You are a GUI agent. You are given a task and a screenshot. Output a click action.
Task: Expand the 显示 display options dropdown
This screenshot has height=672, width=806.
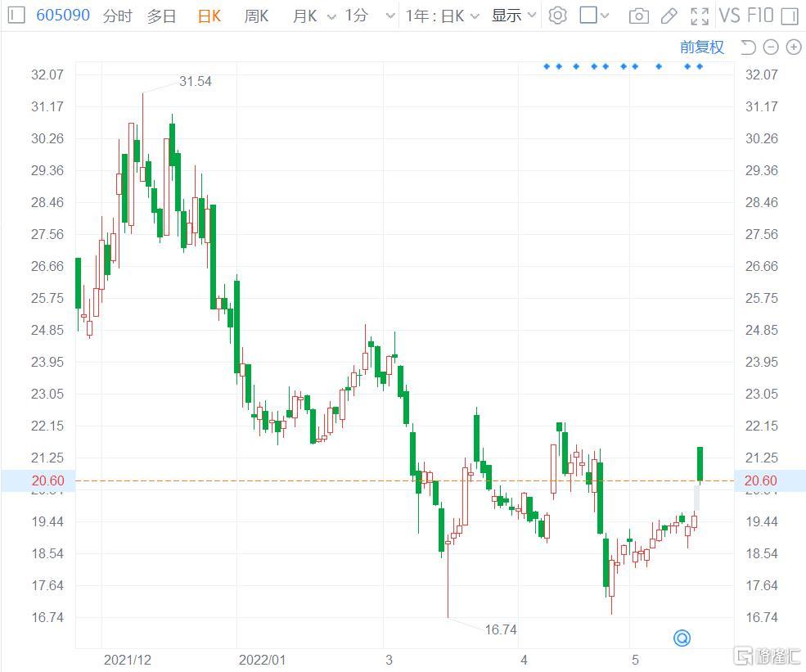[514, 16]
